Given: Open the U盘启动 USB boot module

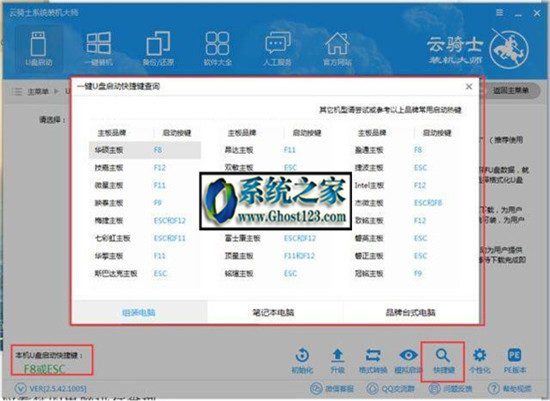Looking at the screenshot, I should [x=39, y=49].
